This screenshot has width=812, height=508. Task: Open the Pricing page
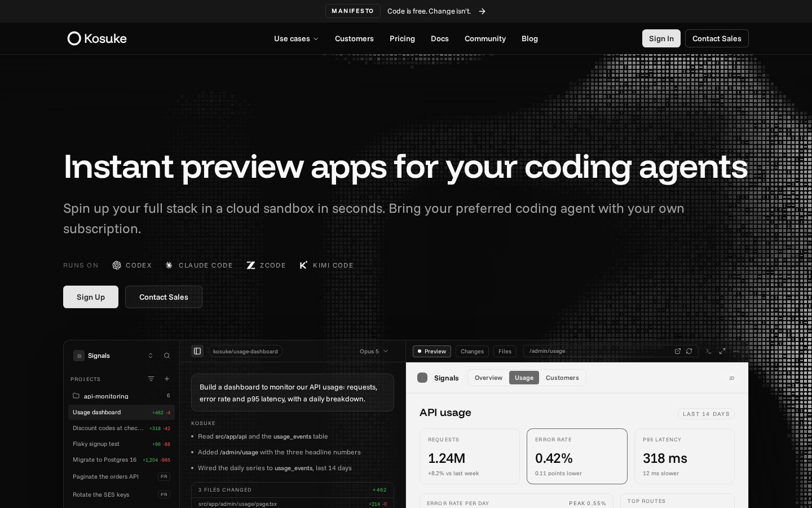click(402, 38)
